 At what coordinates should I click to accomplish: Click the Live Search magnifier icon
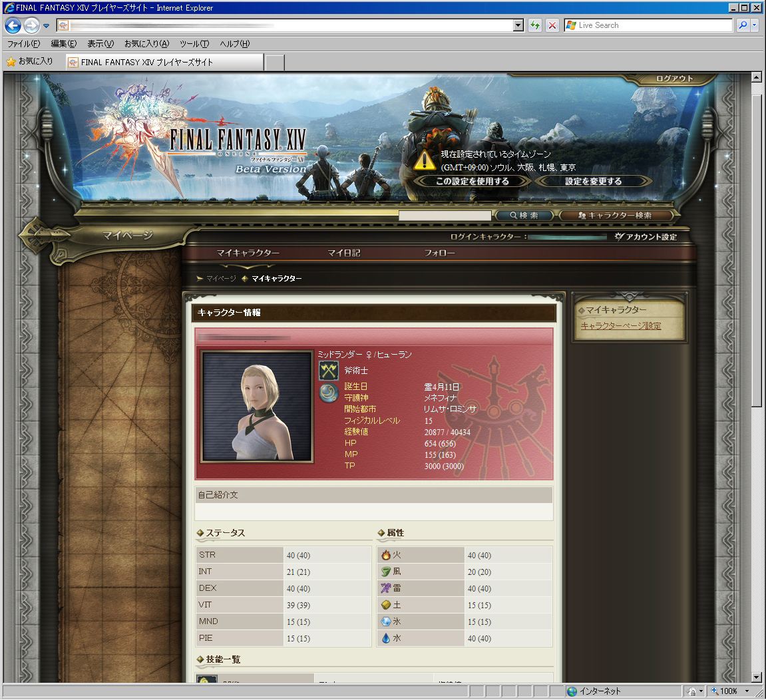pyautogui.click(x=743, y=25)
